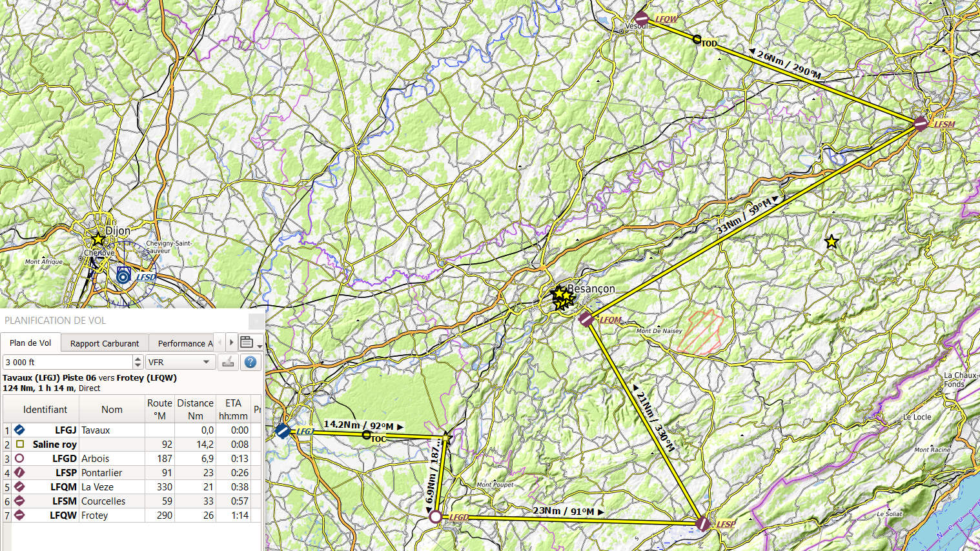Click the Identifiant column header
Viewport: 980px width, 551px height.
click(x=45, y=409)
